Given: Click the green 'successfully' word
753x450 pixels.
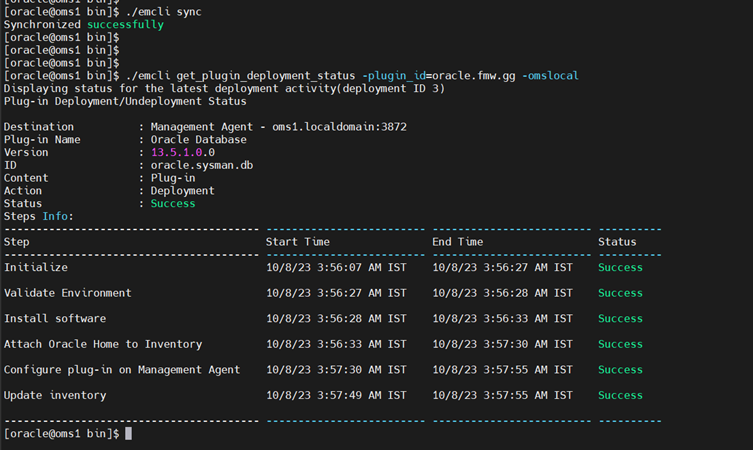Looking at the screenshot, I should pos(125,24).
